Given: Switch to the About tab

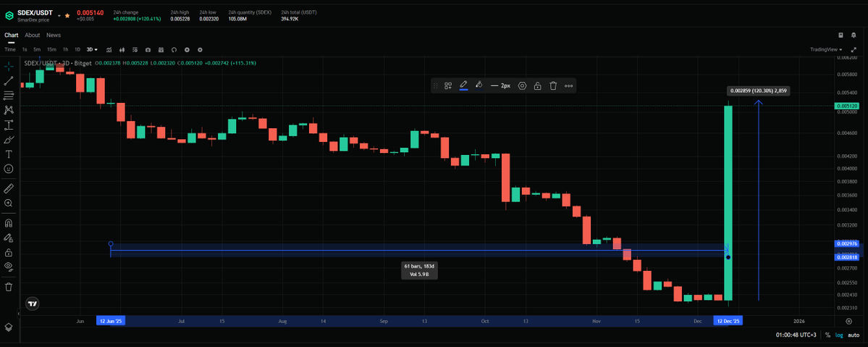Looking at the screenshot, I should point(32,35).
